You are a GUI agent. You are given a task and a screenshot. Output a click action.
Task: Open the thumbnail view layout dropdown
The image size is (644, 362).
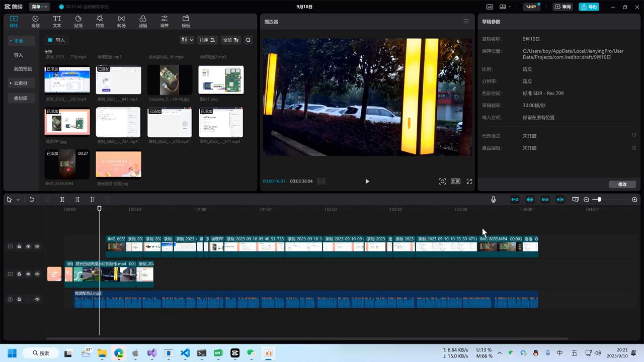click(x=187, y=40)
